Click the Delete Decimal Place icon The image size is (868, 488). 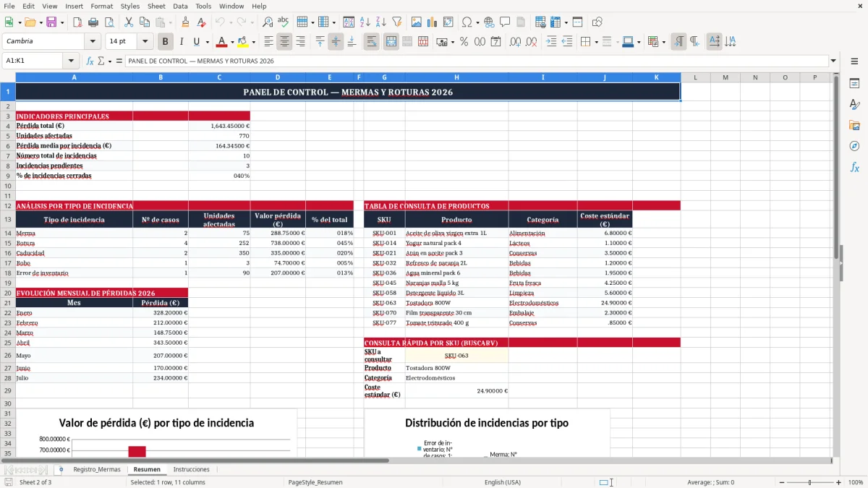[x=531, y=42]
